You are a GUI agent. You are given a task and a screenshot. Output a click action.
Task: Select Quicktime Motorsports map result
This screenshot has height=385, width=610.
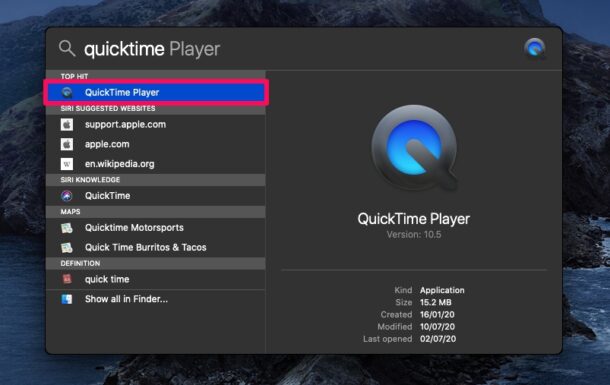click(156, 228)
